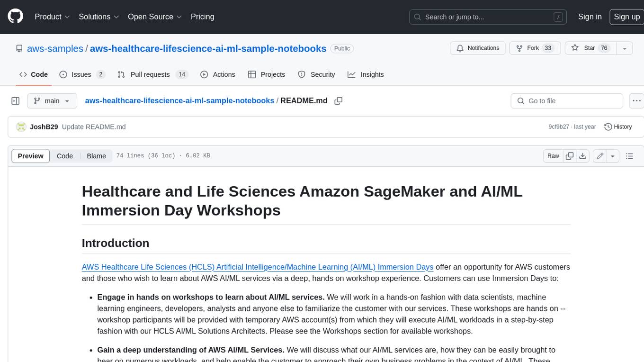Switch to the Insights tab

point(366,74)
